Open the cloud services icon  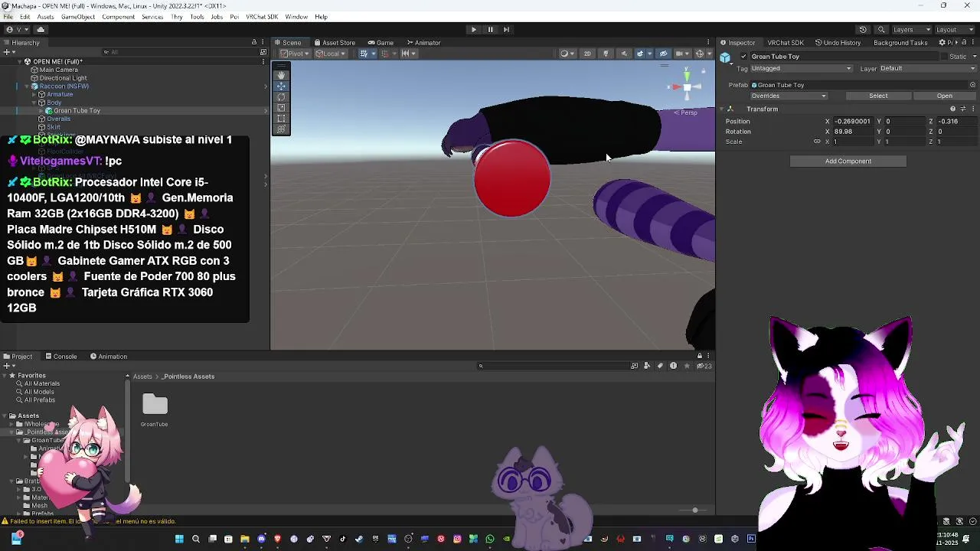point(41,29)
